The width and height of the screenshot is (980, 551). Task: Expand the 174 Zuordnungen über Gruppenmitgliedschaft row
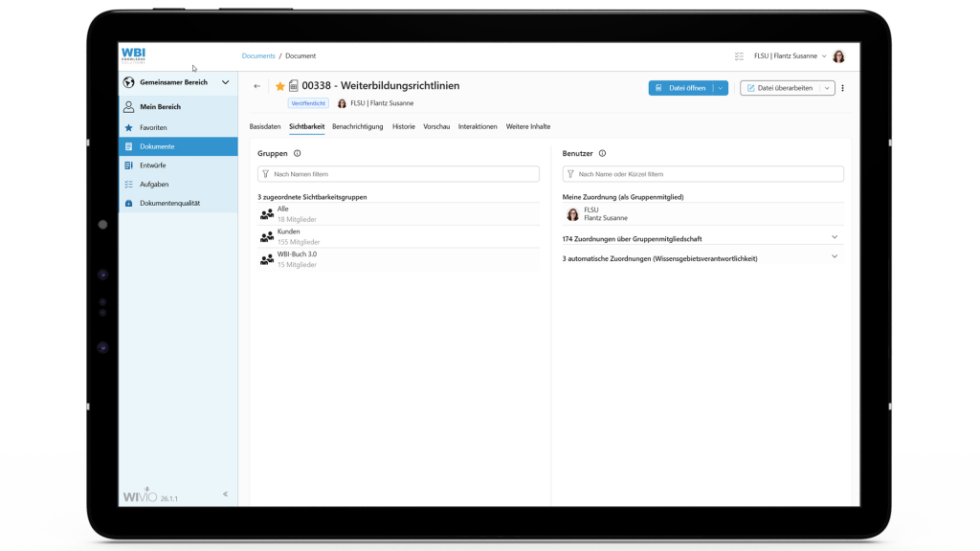point(834,238)
